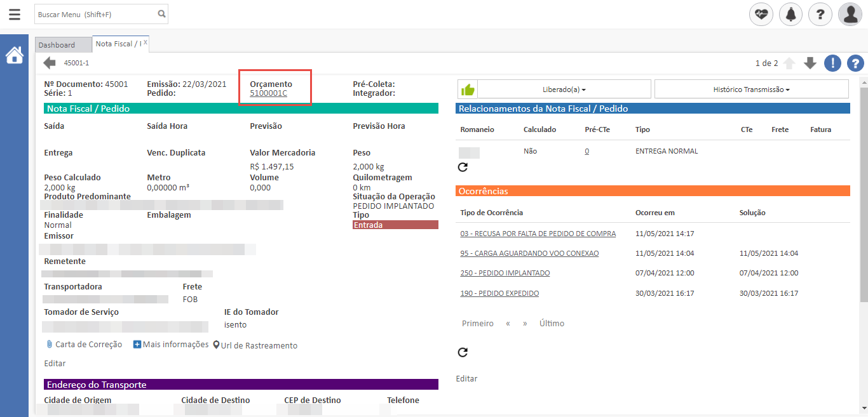Expand the Liberado(a) dropdown
The image size is (868, 417).
tap(564, 89)
